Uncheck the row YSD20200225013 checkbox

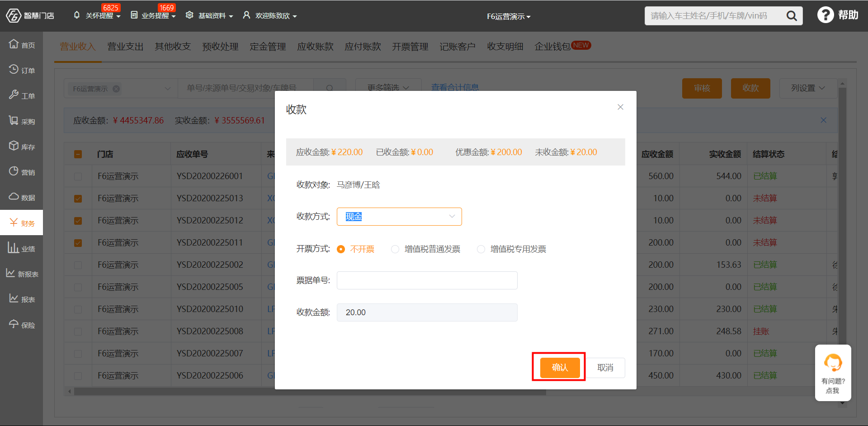78,199
